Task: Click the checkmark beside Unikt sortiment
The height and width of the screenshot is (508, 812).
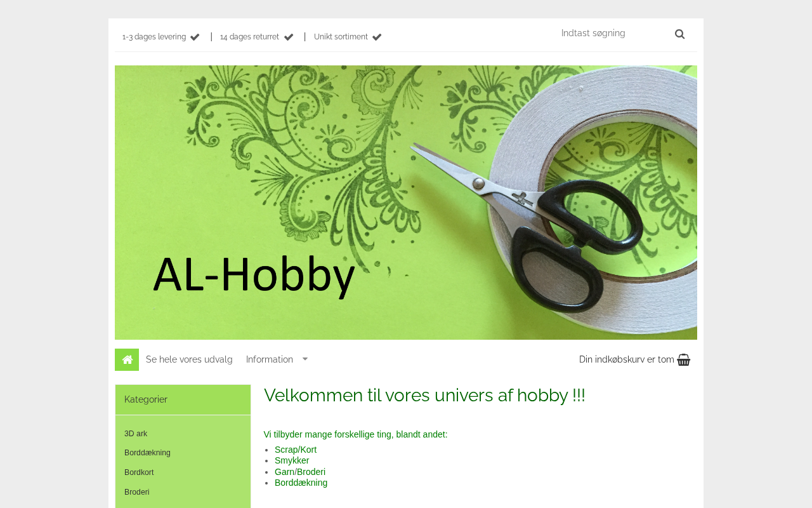Action: tap(377, 37)
